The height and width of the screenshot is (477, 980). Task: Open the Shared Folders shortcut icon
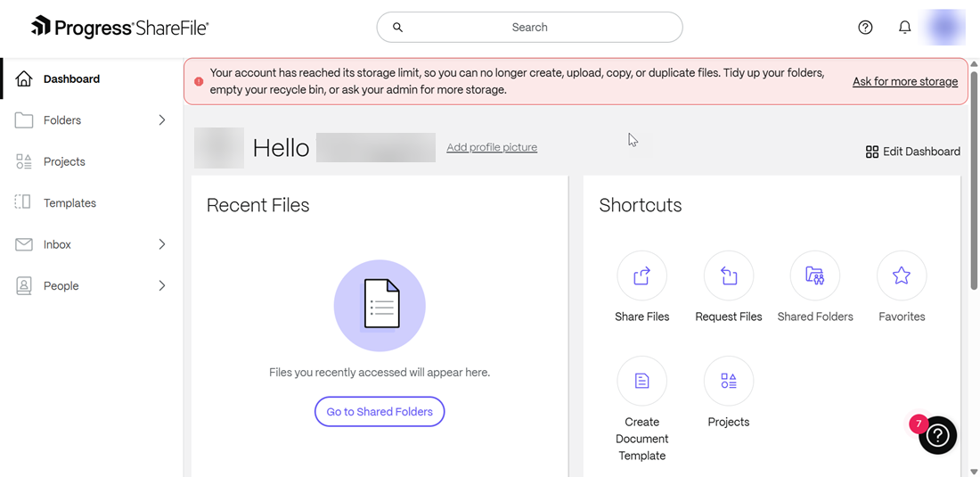pyautogui.click(x=814, y=276)
